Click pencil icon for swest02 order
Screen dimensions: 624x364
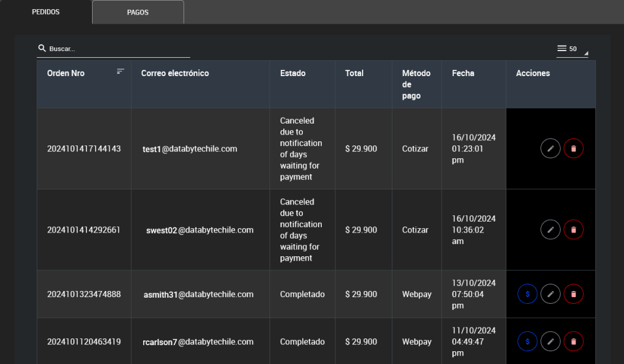[x=550, y=229]
